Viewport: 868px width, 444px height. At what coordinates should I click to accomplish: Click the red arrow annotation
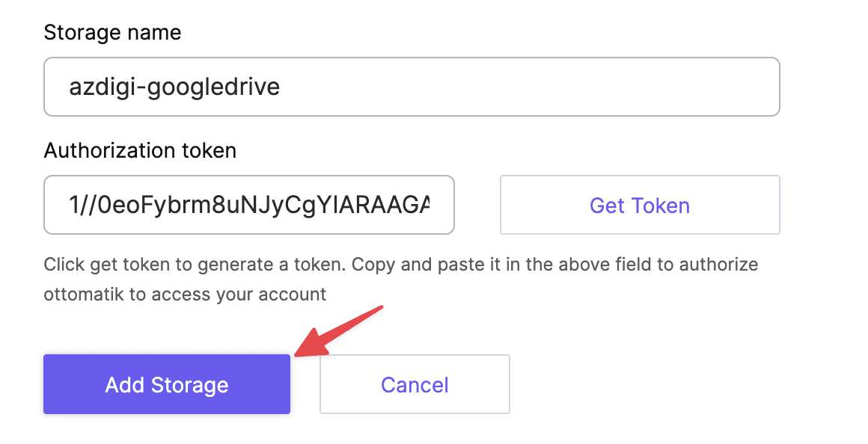339,330
